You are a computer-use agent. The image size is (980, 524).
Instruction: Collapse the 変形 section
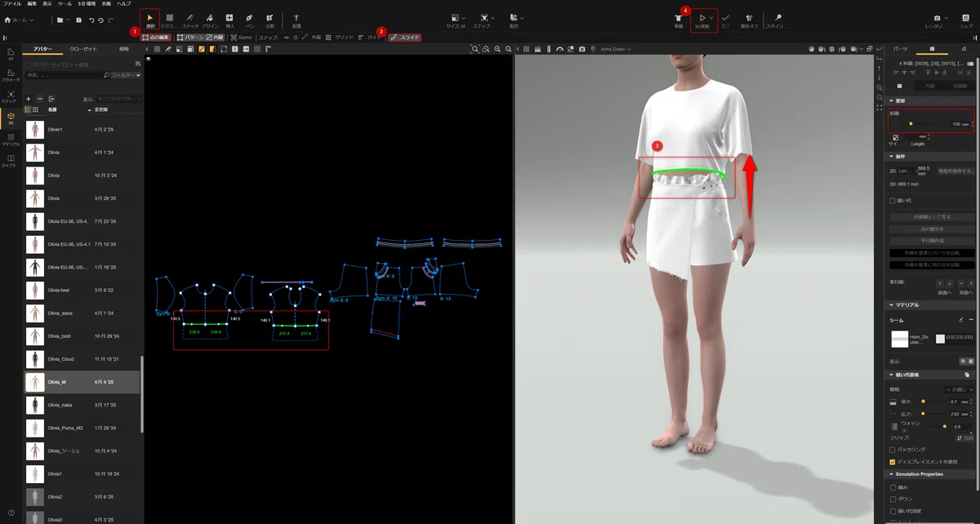point(892,100)
